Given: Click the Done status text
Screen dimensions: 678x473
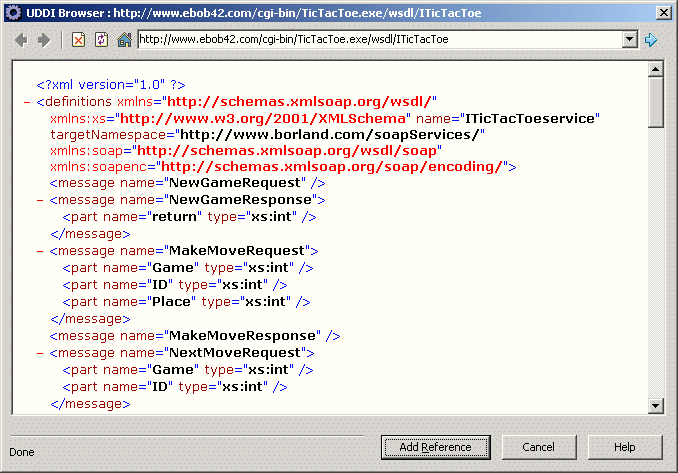Looking at the screenshot, I should [22, 452].
